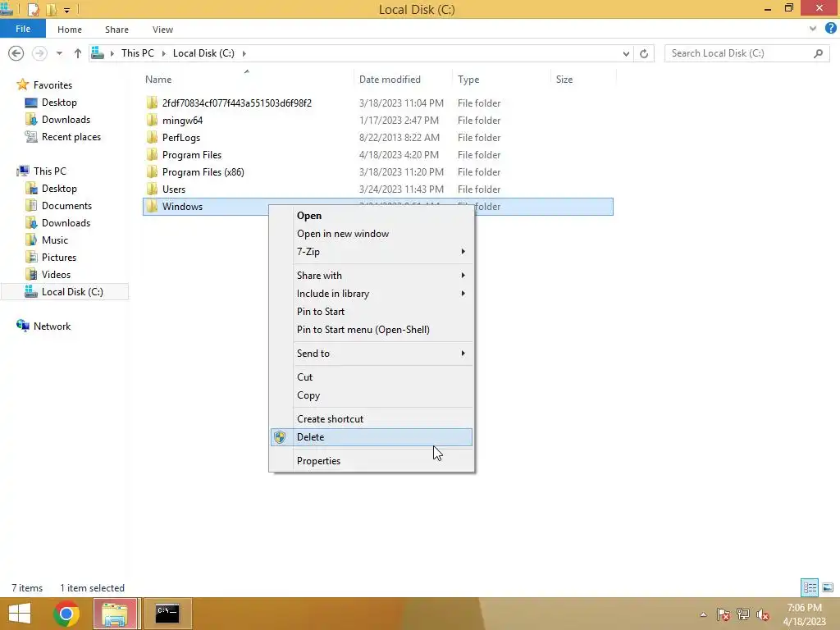Expand the address bar history dropdown
The height and width of the screenshot is (630, 840).
pyautogui.click(x=626, y=53)
